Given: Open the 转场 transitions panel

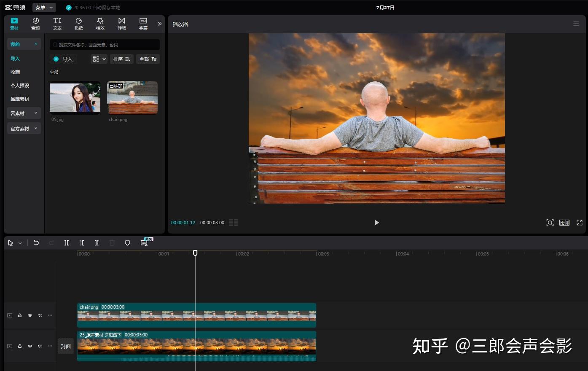Looking at the screenshot, I should (x=122, y=24).
